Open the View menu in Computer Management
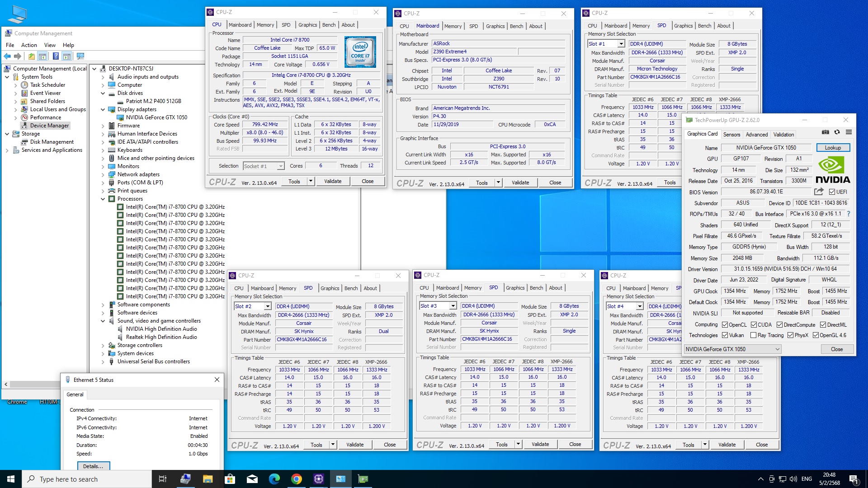The width and height of the screenshot is (868, 488). (x=50, y=45)
